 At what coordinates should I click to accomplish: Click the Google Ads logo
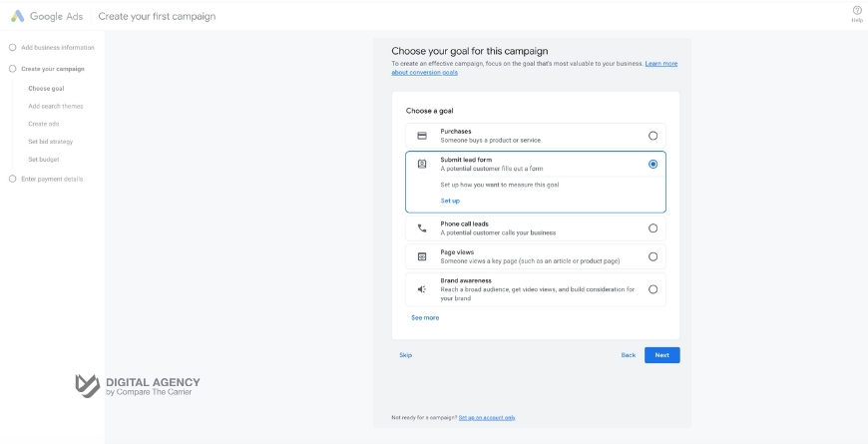(17, 16)
